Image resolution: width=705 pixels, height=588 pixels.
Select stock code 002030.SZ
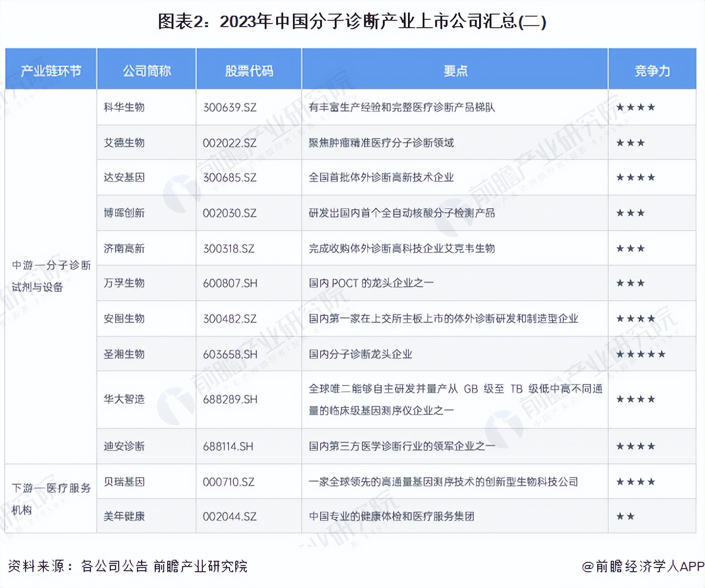[x=230, y=213]
